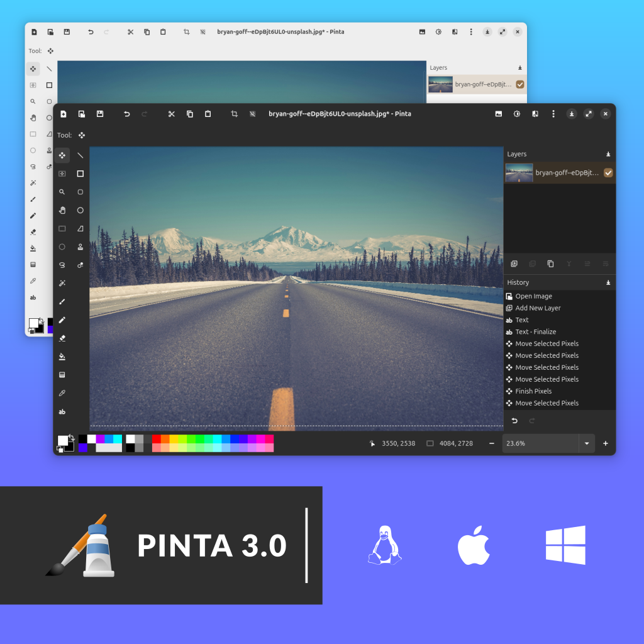Screen dimensions: 644x644
Task: Activate the Ellipse Select tool in dark window
Action: pos(62,247)
